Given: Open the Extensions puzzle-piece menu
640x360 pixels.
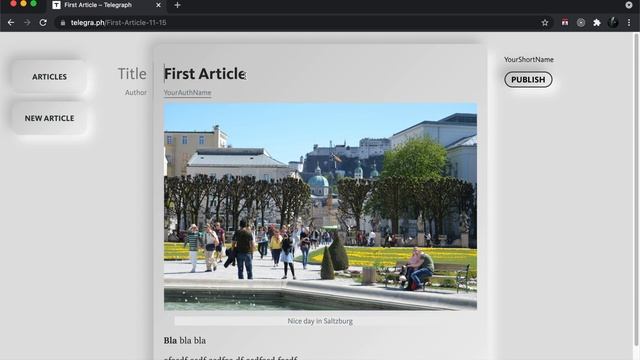Looking at the screenshot, I should [x=597, y=23].
